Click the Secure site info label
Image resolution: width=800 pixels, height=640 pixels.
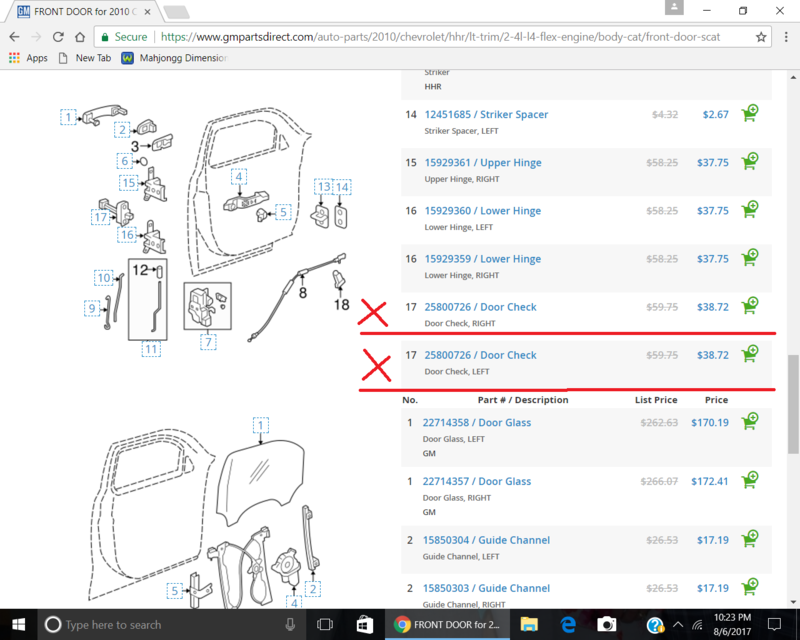[x=124, y=37]
